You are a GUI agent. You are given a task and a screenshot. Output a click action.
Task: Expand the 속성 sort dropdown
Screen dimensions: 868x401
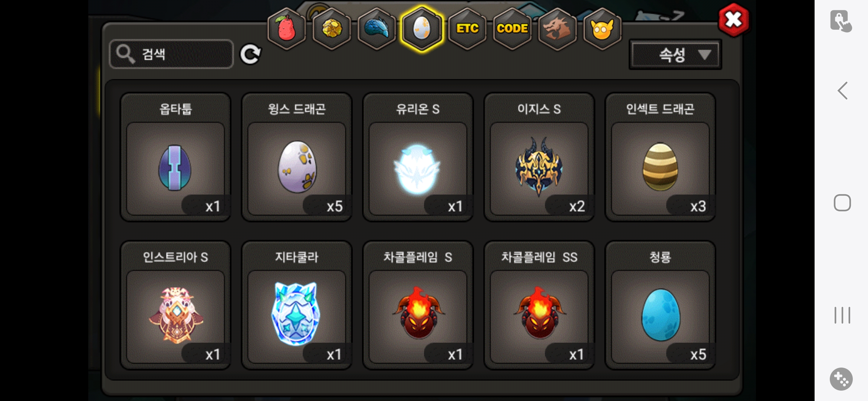[x=675, y=55]
